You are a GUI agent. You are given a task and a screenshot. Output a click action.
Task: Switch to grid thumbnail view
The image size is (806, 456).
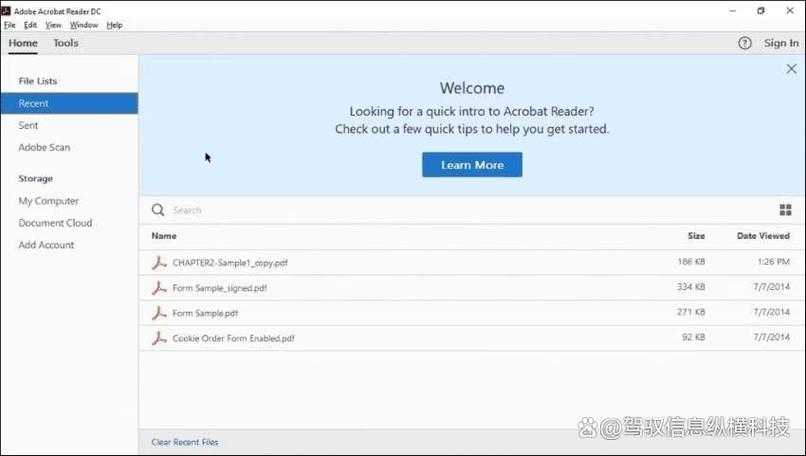(785, 210)
